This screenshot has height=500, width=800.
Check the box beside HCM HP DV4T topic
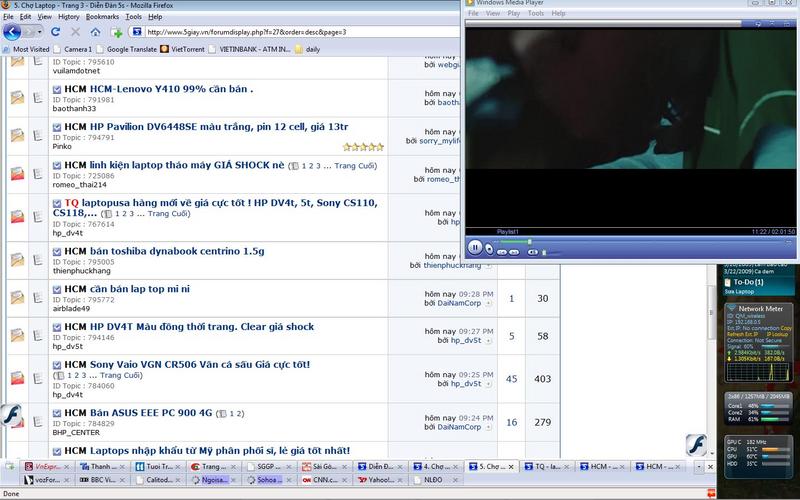(57, 327)
